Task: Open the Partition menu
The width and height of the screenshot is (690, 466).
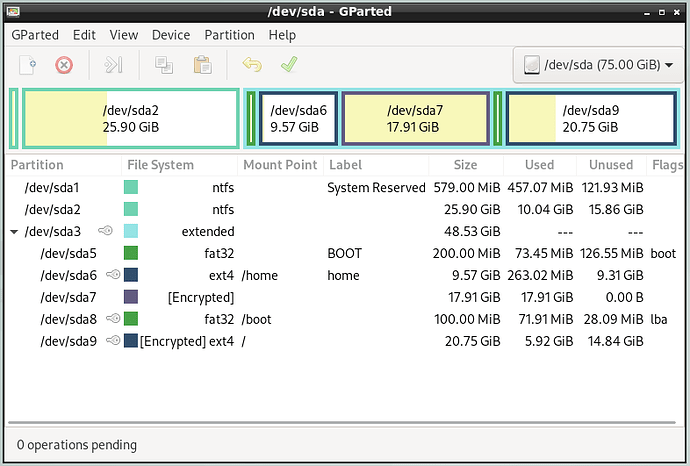Action: pyautogui.click(x=229, y=35)
